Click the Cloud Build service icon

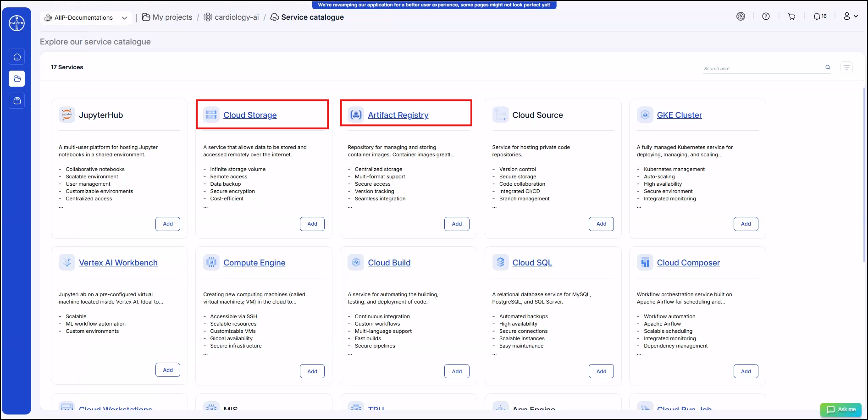(356, 262)
